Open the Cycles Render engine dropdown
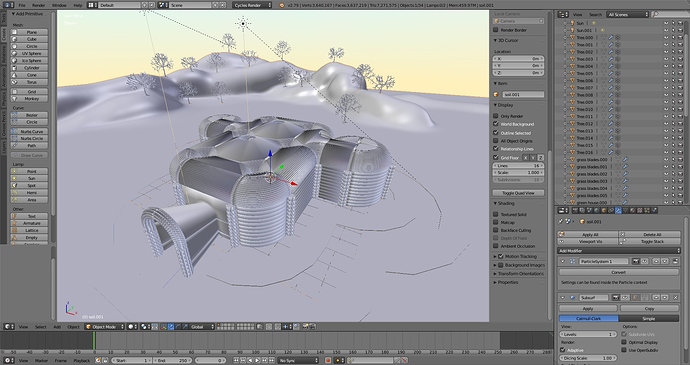This screenshot has width=690, height=365. coord(252,5)
